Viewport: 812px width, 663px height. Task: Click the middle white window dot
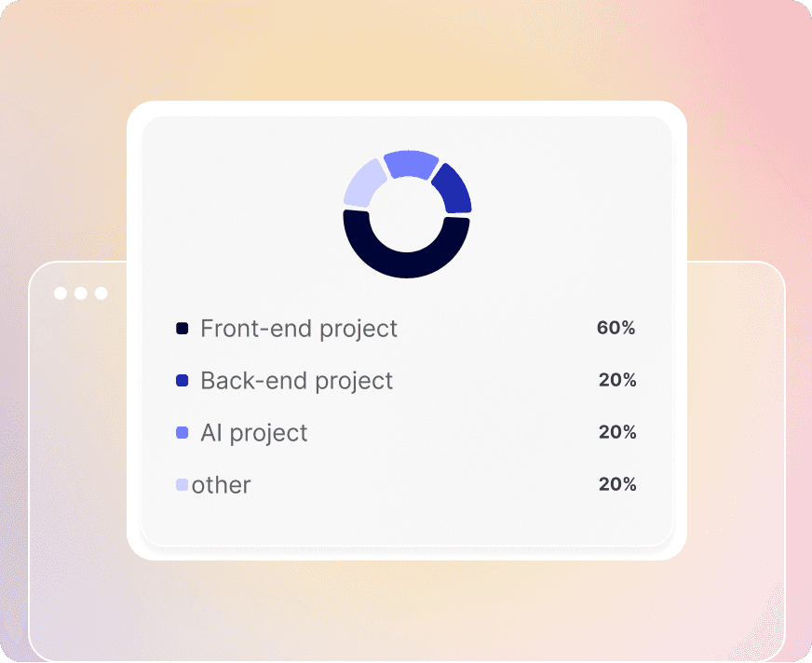coord(81,293)
